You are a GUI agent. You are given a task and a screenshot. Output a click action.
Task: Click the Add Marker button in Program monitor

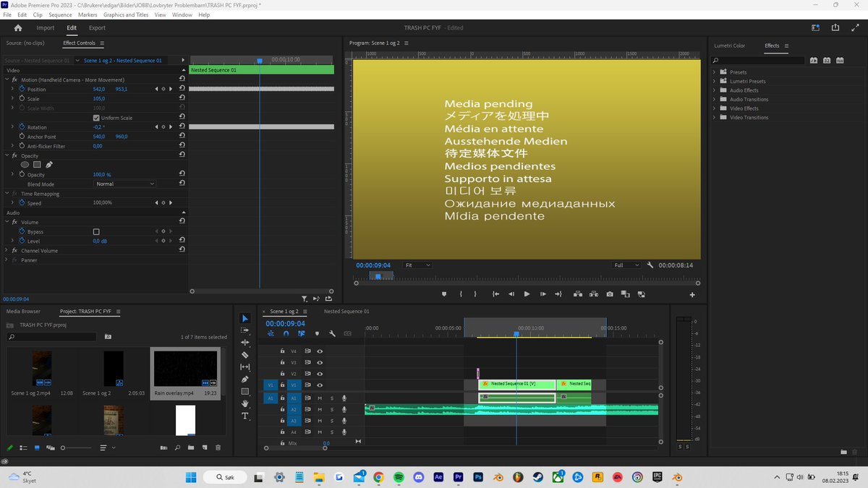pyautogui.click(x=444, y=294)
